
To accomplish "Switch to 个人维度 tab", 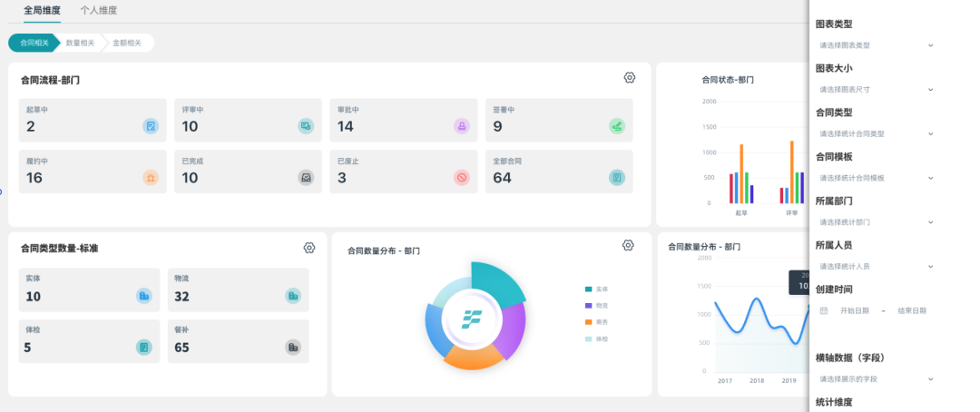I will point(99,11).
